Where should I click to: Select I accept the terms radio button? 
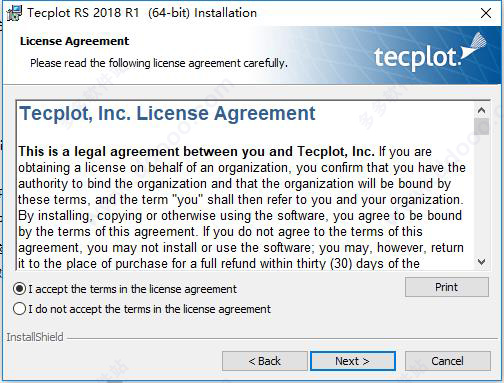click(20, 289)
